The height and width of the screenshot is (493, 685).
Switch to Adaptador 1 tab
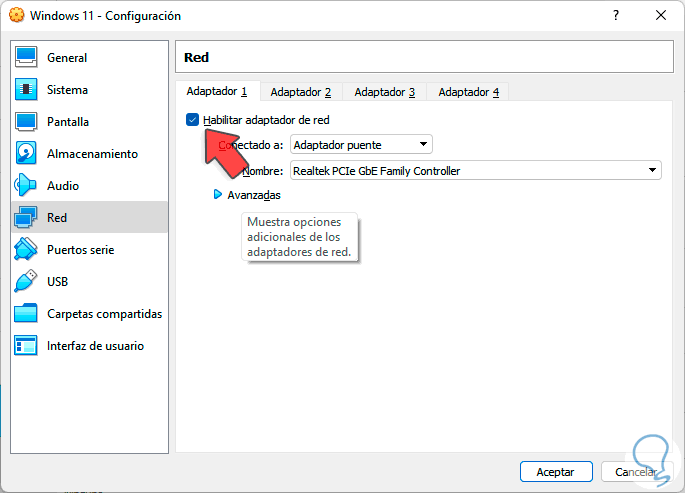(217, 91)
